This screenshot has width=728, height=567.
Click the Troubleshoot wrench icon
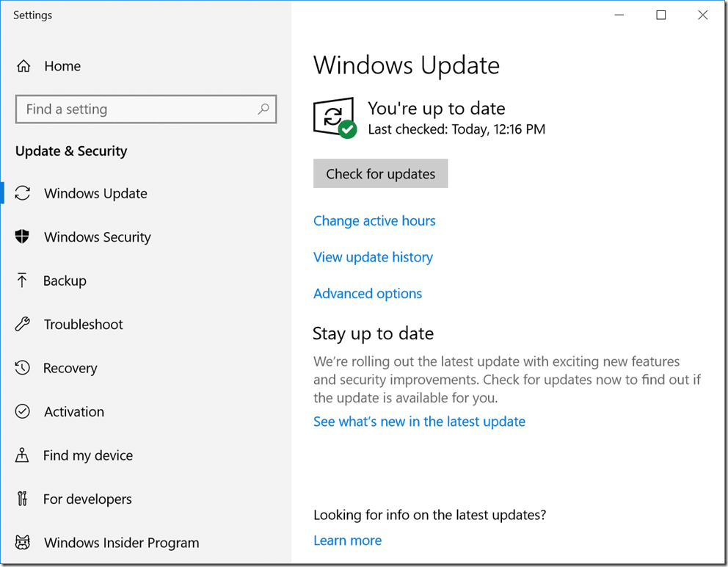click(x=22, y=324)
